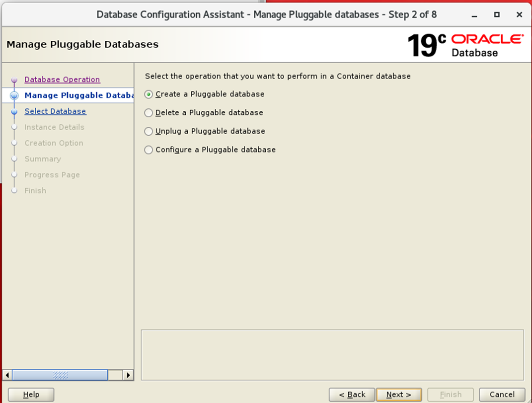Click the 'Select the operation' instruction text

pyautogui.click(x=278, y=76)
